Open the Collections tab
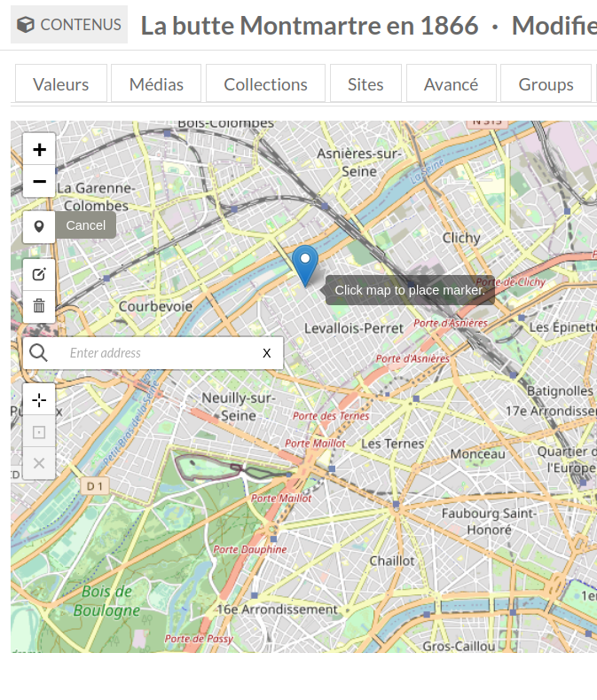The height and width of the screenshot is (700, 597). (x=266, y=84)
